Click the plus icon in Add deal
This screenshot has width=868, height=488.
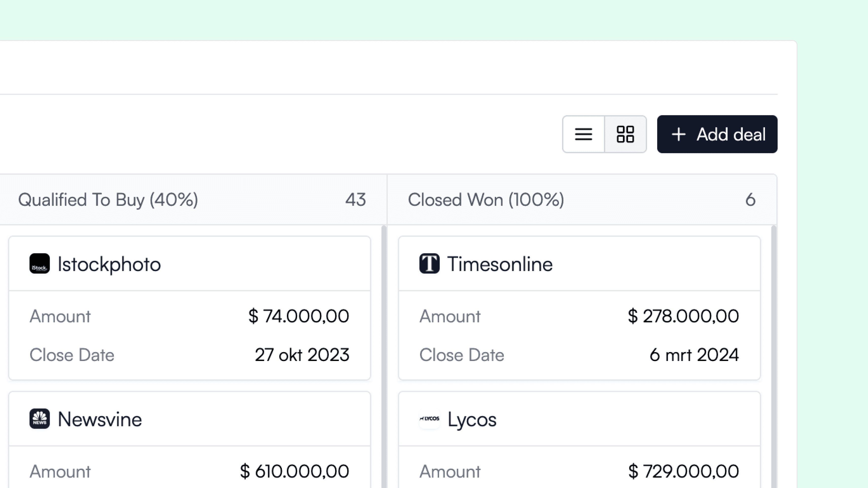[x=678, y=134]
